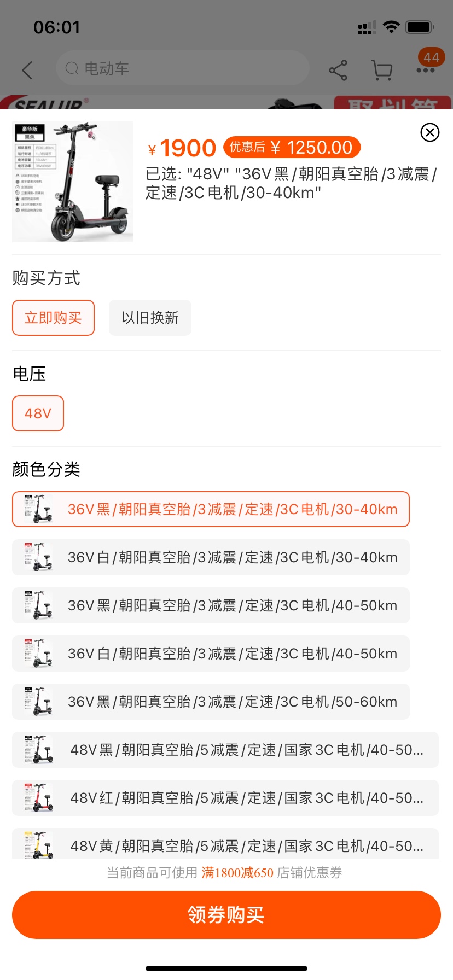Open the more options menu with 44 badge
This screenshot has width=453, height=980.
tap(426, 69)
